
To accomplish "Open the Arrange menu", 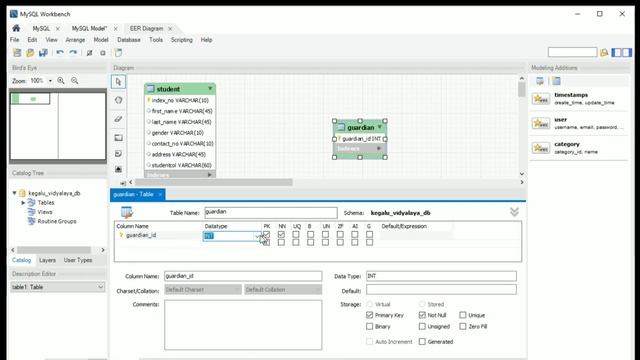I will pos(75,40).
